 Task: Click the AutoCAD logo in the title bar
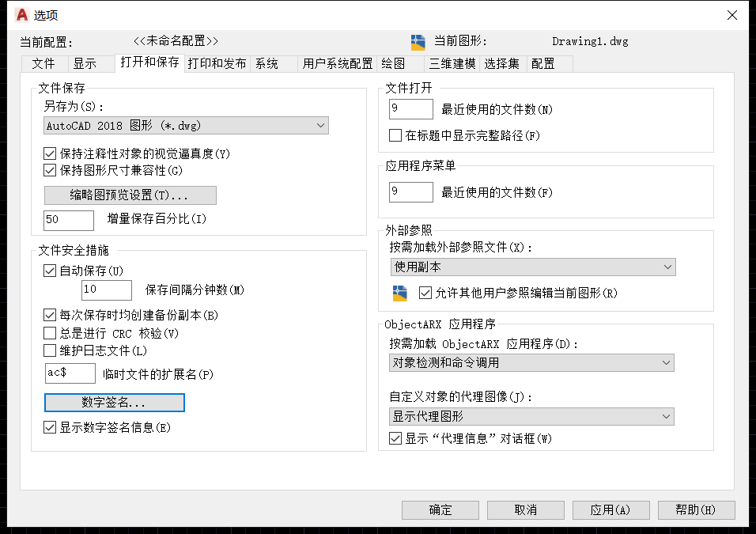22,14
